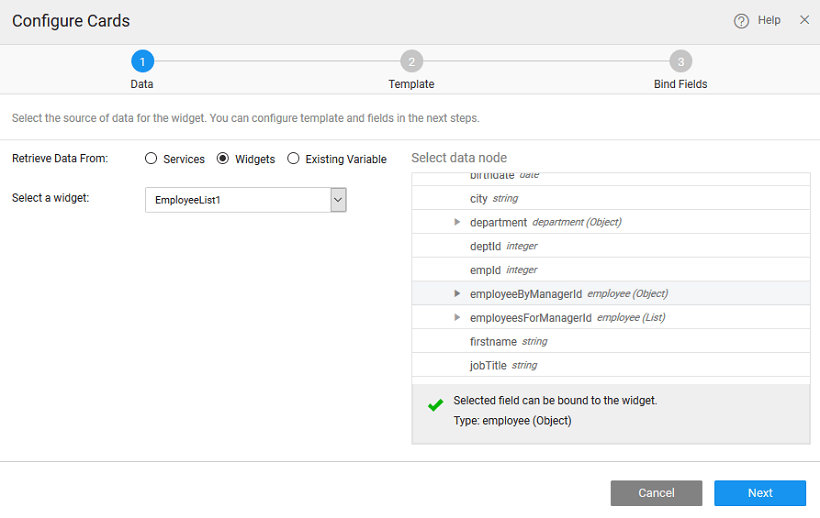Click the Template step label
820x518 pixels.
point(411,84)
